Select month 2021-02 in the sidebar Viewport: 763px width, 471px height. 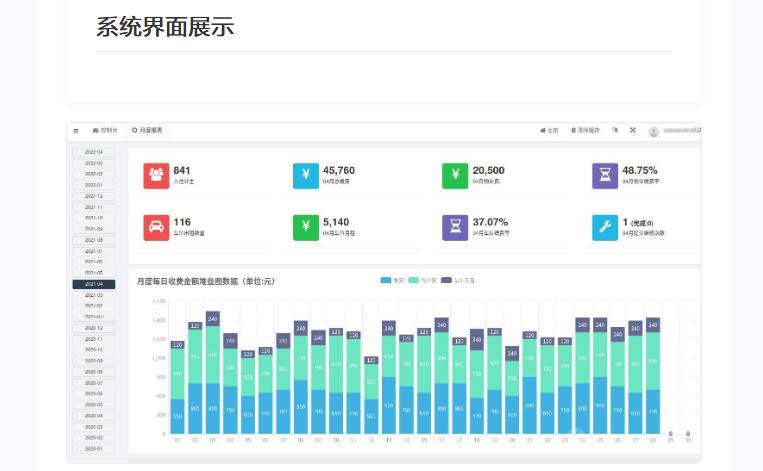tap(94, 306)
